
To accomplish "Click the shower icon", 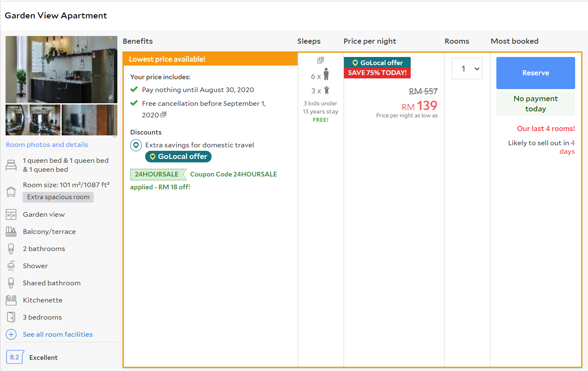I will point(11,266).
